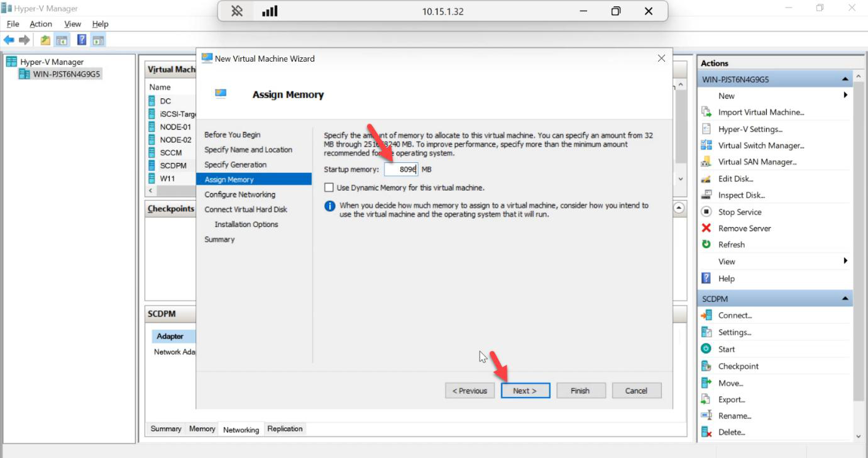Select the DC virtual machine row

tap(165, 101)
